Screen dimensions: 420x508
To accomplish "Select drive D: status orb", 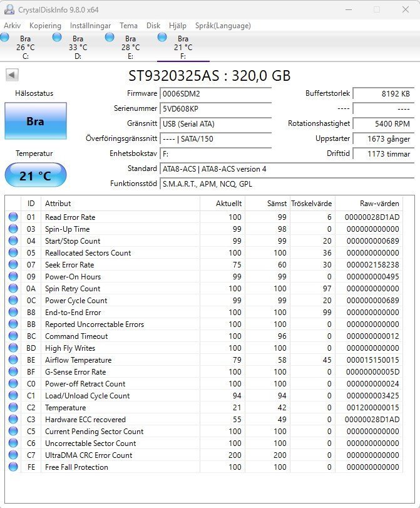I will coord(58,38).
